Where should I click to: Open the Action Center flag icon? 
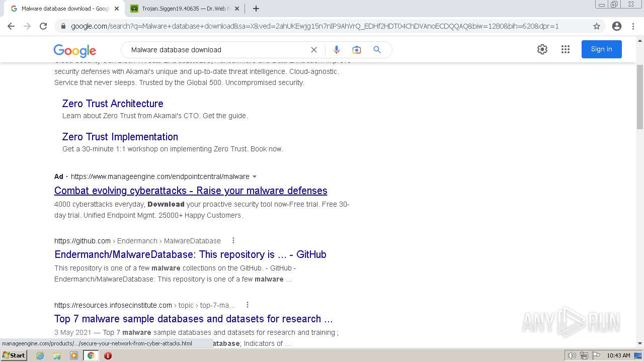(596, 355)
